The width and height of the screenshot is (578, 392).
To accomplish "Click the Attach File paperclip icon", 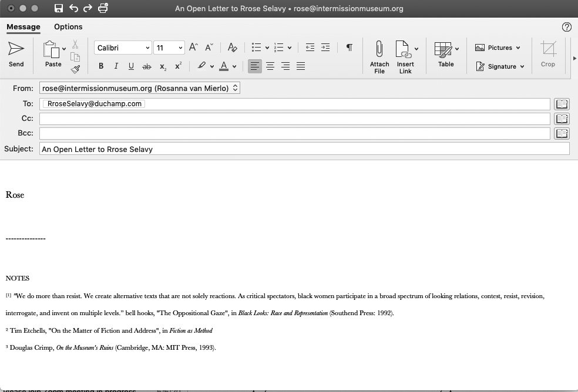I will point(379,49).
